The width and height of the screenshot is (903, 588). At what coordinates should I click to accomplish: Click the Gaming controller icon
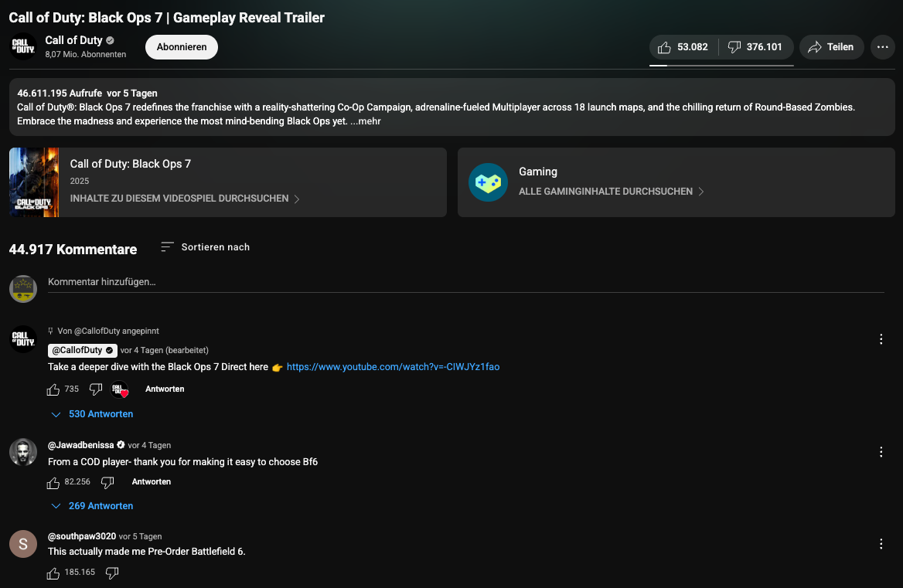[488, 182]
